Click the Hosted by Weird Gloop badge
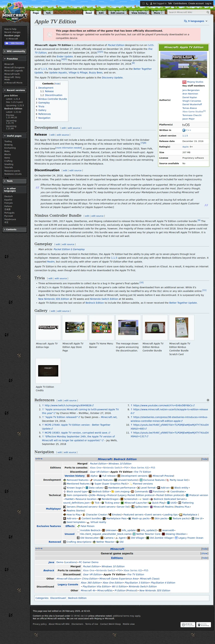The image size is (215, 644). click(x=203, y=624)
